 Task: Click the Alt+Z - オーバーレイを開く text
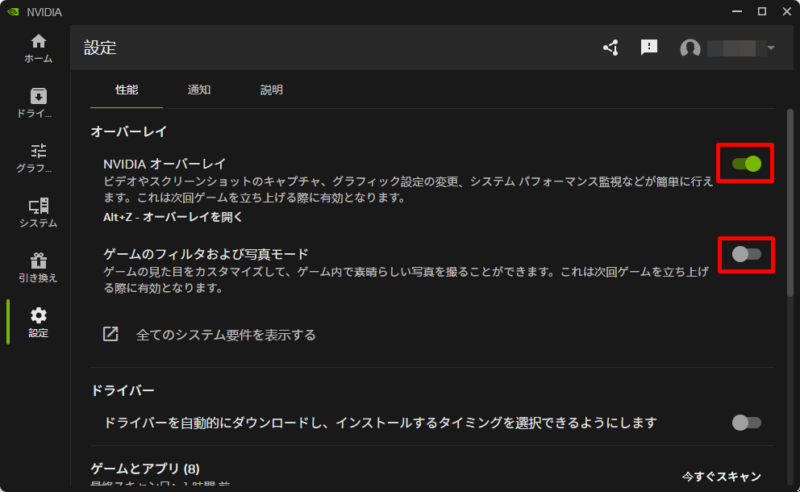[x=173, y=217]
